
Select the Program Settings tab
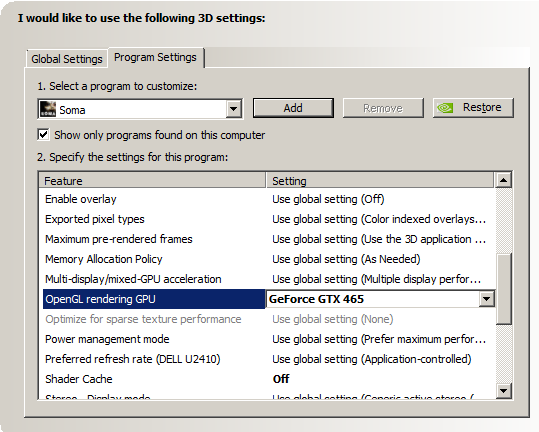[x=155, y=57]
